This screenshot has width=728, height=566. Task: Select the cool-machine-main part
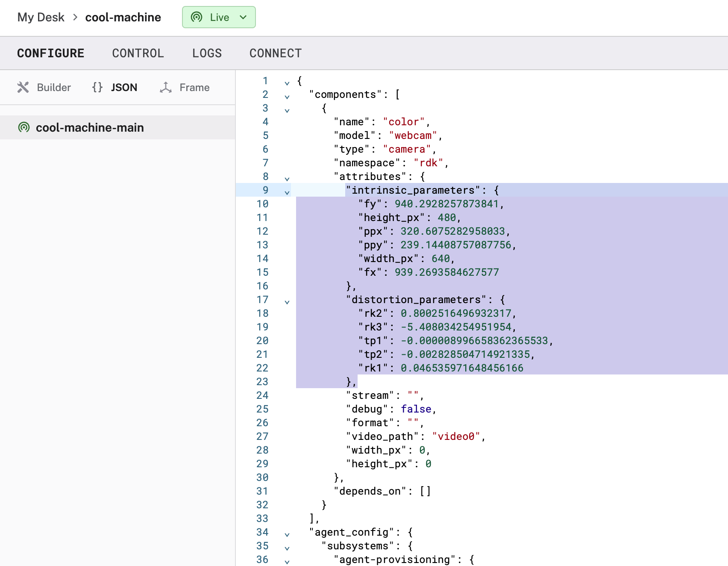[x=90, y=127]
